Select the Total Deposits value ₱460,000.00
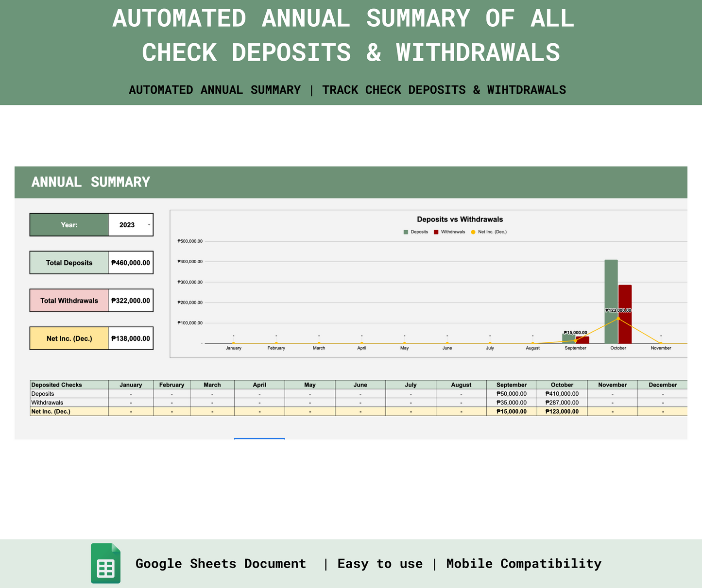Screen dimensions: 702x588 click(131, 263)
